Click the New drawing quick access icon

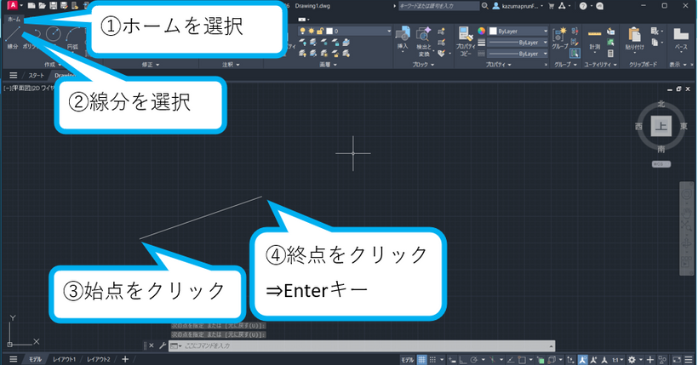click(31, 6)
